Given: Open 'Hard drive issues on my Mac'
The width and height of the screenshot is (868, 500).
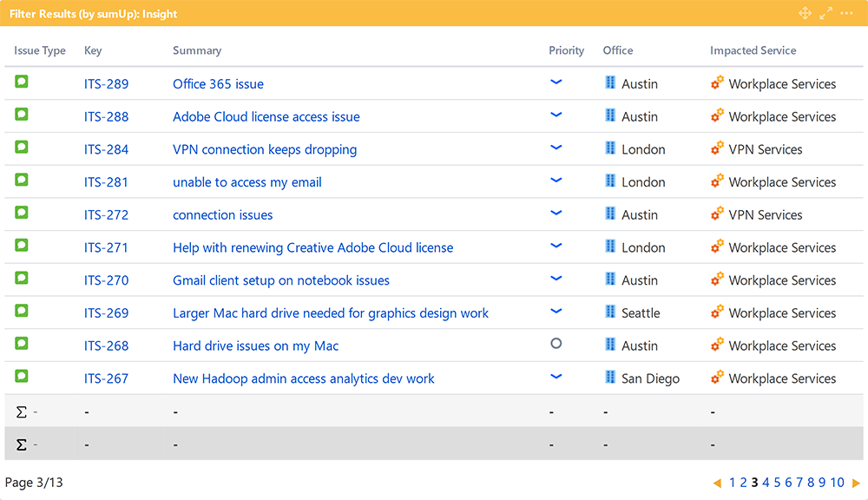Looking at the screenshot, I should click(x=255, y=346).
